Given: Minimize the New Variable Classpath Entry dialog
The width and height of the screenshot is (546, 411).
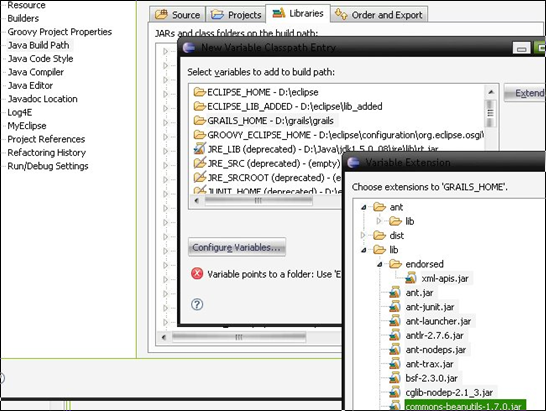Looking at the screenshot, I should click(x=521, y=48).
